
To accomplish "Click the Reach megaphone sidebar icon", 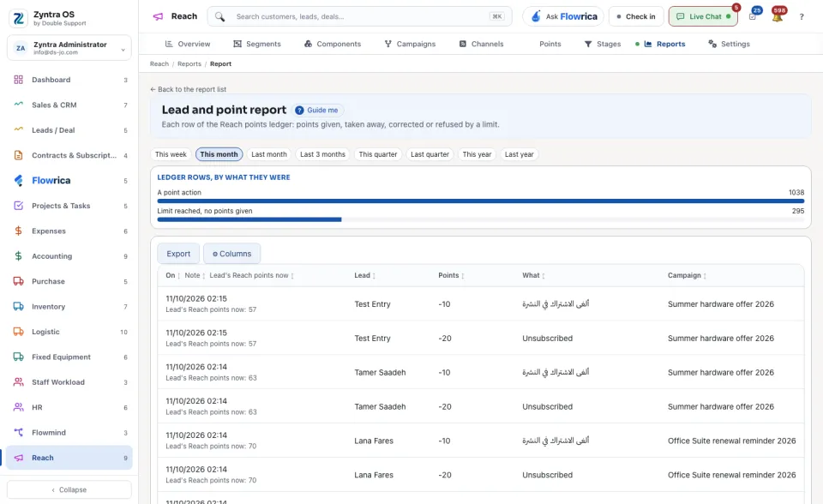I will click(x=18, y=458).
